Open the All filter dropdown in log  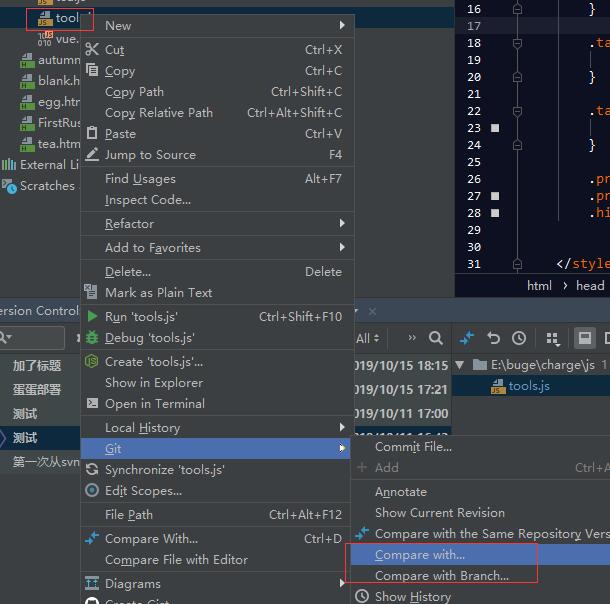(x=367, y=338)
